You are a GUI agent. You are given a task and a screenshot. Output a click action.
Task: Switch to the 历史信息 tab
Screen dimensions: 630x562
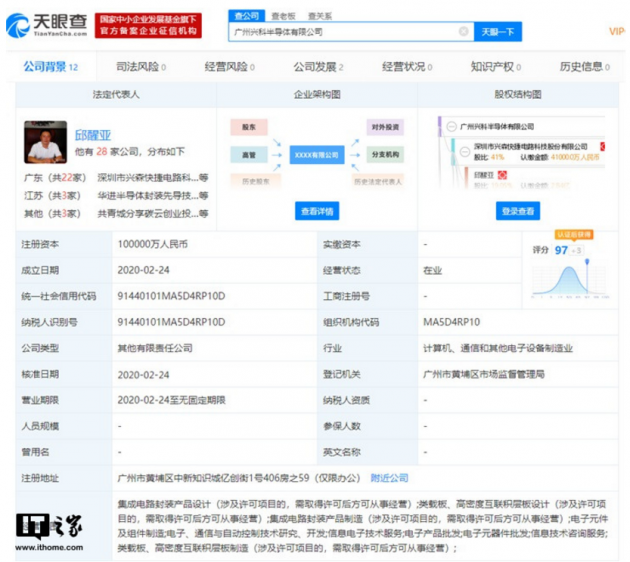(x=585, y=67)
